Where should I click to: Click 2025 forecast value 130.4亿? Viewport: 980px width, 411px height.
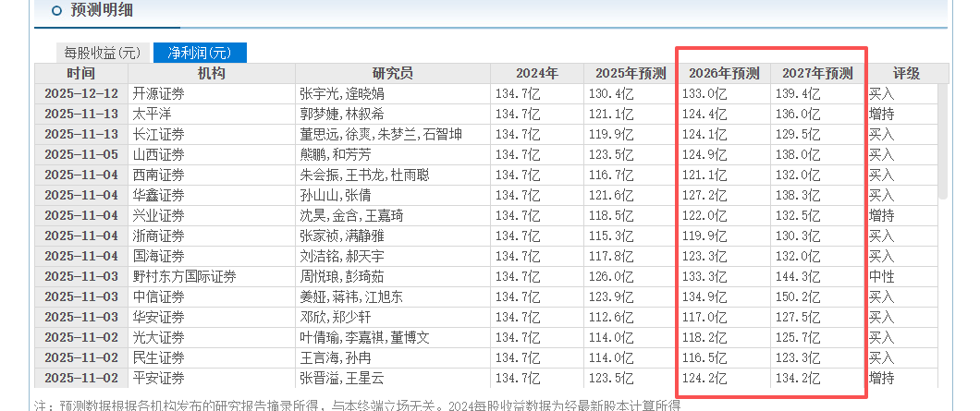pyautogui.click(x=610, y=94)
